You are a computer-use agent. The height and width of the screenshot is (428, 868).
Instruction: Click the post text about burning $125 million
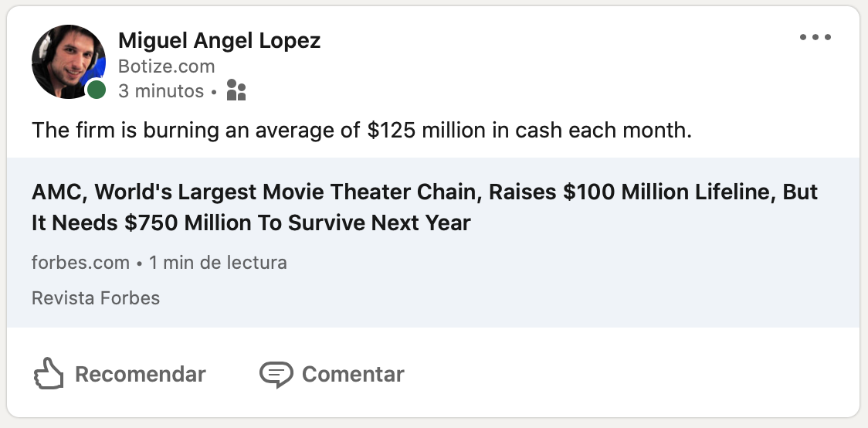click(361, 130)
